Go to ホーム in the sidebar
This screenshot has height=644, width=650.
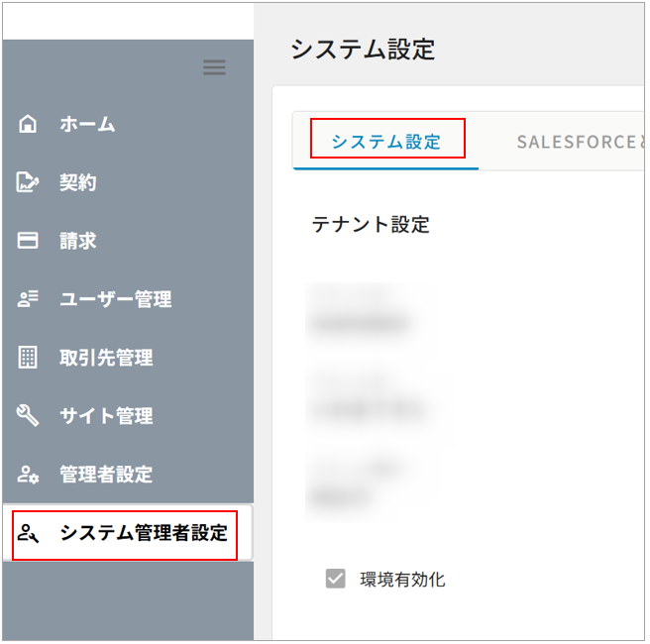tap(87, 125)
